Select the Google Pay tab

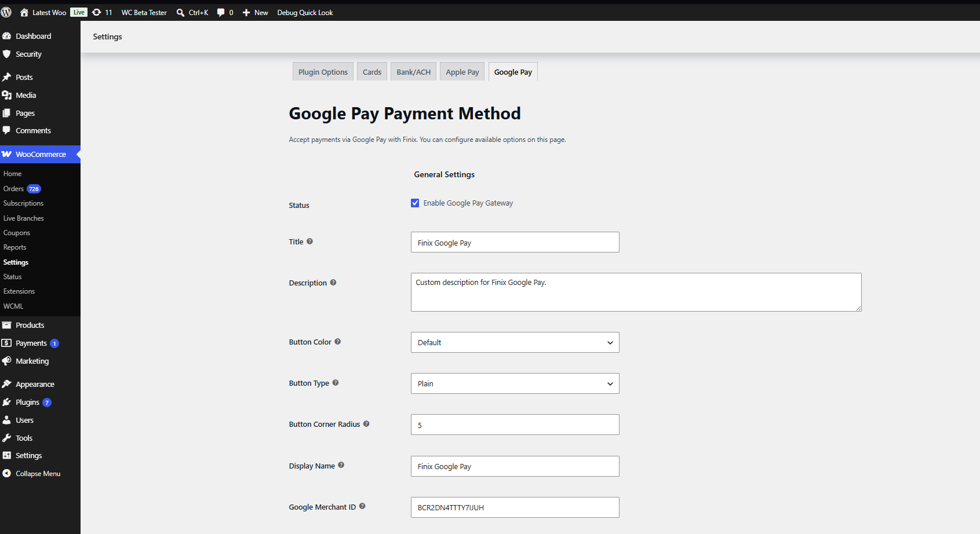click(x=513, y=72)
